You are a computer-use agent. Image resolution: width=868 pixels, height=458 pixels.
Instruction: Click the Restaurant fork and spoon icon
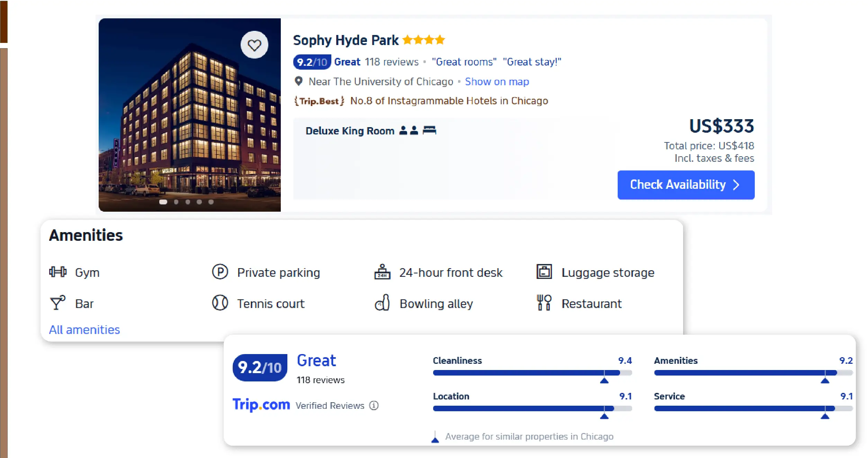click(x=544, y=303)
